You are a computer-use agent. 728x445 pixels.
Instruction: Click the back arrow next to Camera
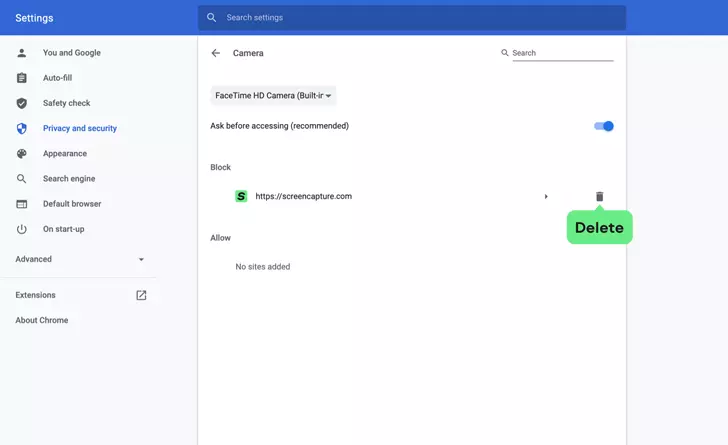click(x=215, y=53)
